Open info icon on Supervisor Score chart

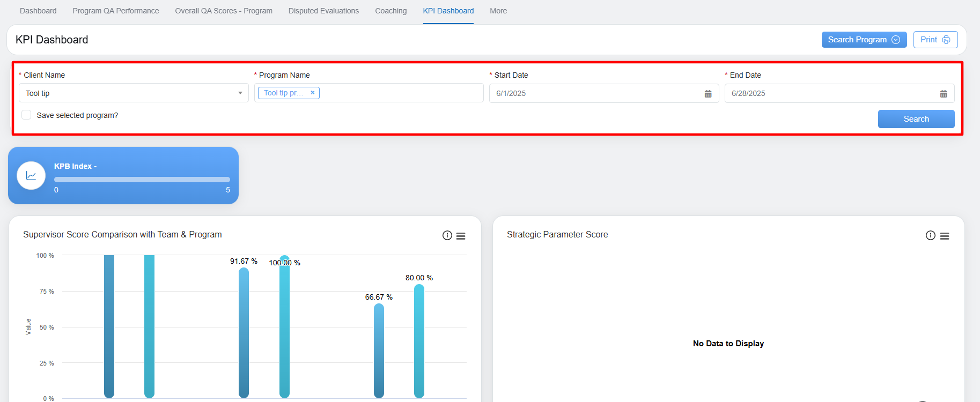click(x=447, y=235)
